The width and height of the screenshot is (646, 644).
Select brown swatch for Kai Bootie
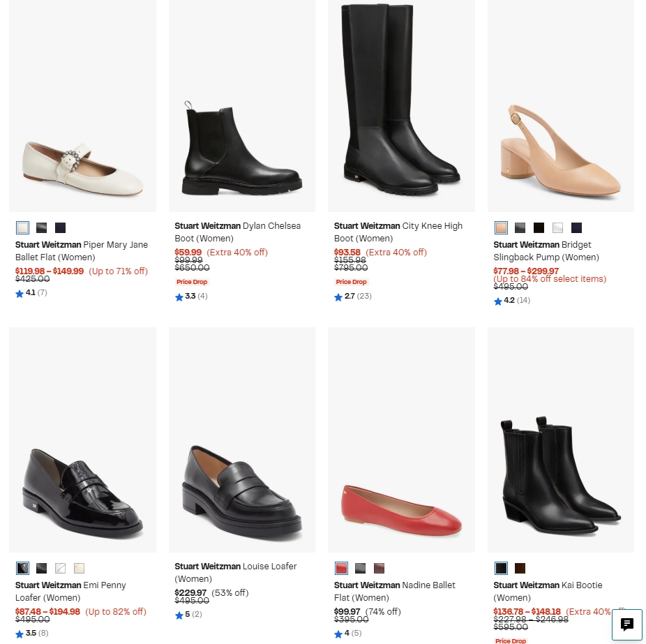(520, 569)
